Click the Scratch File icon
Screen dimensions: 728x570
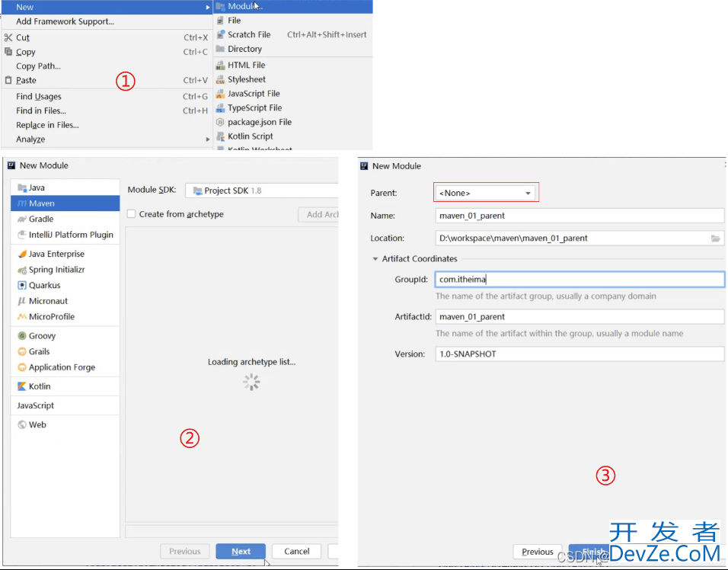point(221,34)
